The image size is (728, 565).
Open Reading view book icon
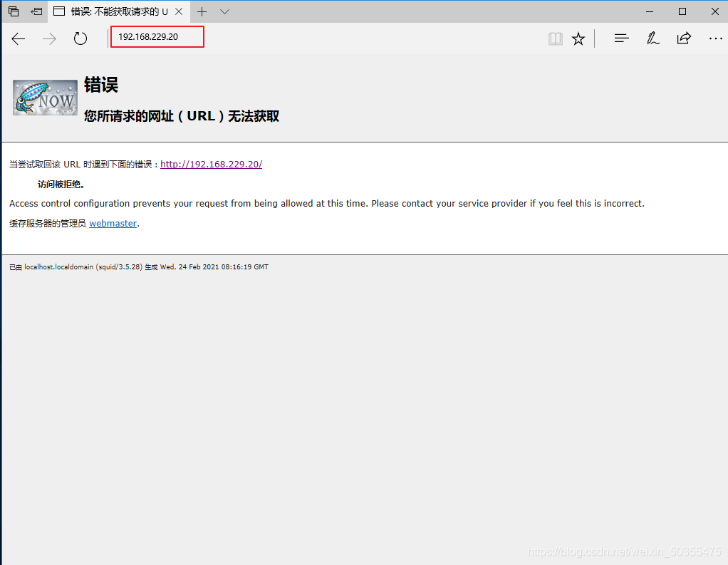click(x=556, y=38)
